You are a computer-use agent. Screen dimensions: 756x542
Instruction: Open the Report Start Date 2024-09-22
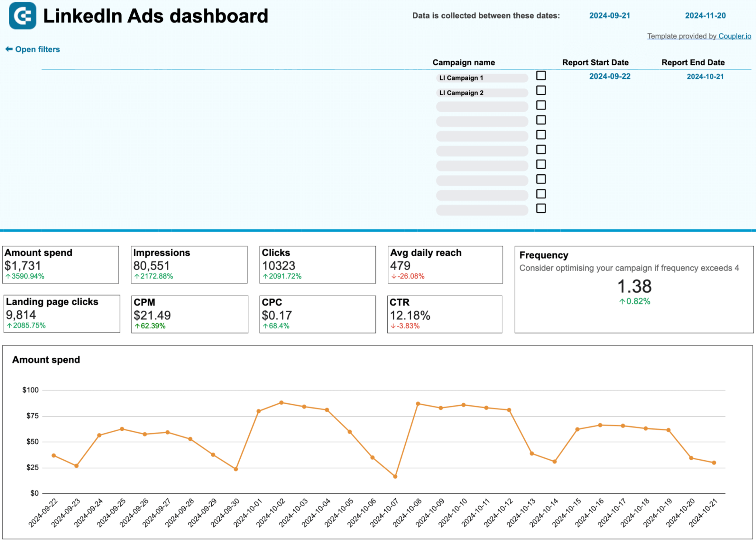(x=610, y=76)
